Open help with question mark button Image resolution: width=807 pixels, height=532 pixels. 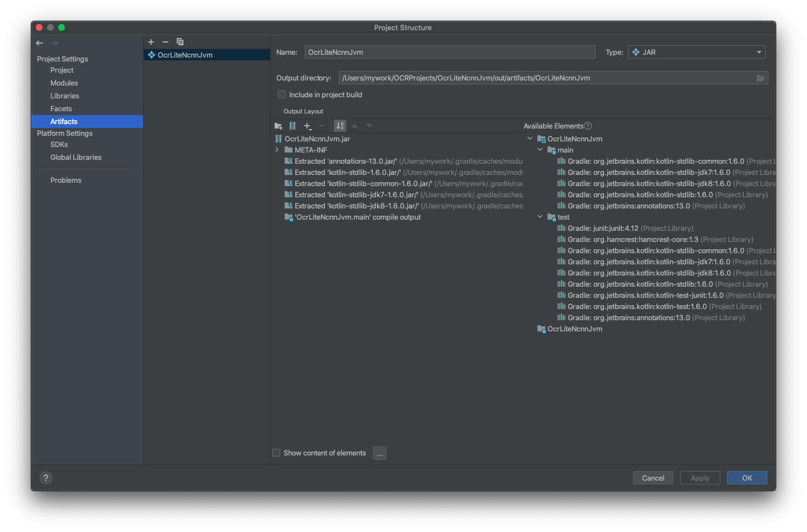(46, 478)
